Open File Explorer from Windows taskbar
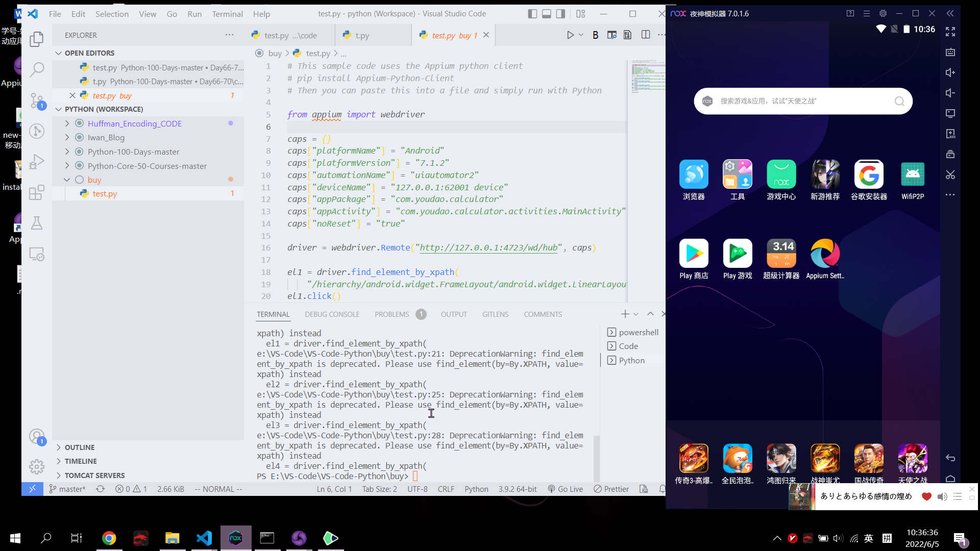 (x=172, y=538)
